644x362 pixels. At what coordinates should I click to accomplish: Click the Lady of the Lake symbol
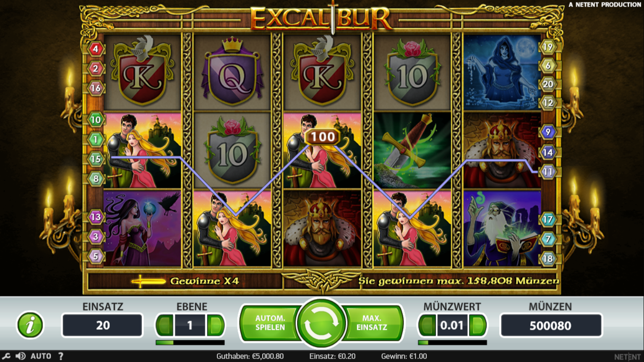pyautogui.click(x=502, y=72)
